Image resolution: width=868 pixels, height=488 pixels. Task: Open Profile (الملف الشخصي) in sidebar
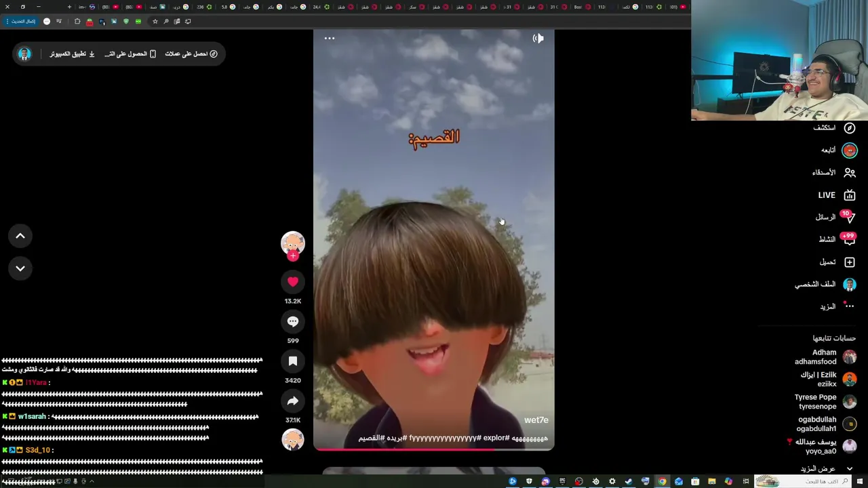pyautogui.click(x=825, y=285)
